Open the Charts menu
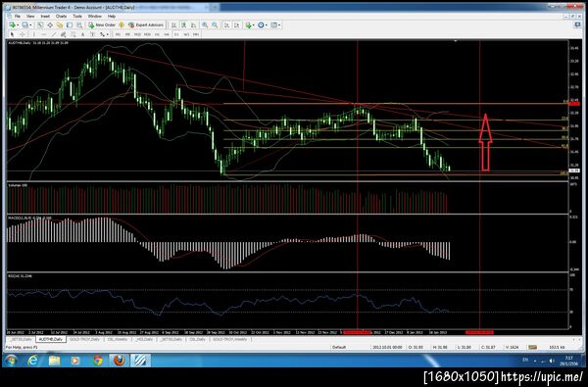 (61, 16)
